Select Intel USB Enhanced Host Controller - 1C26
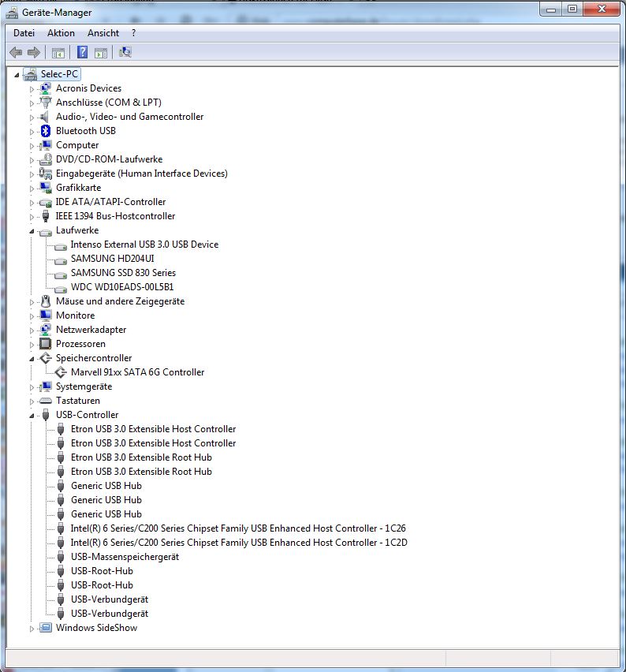Screen dimensions: 626x672 (x=238, y=528)
